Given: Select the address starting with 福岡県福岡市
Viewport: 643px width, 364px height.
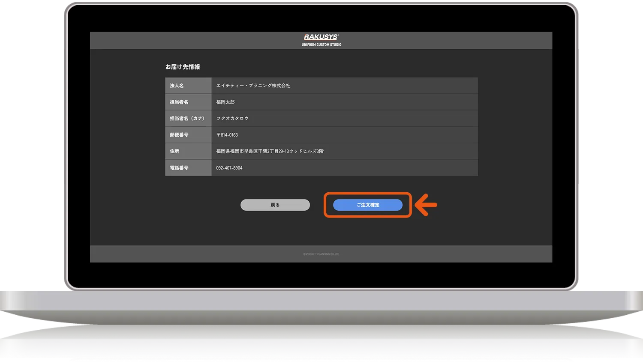Looking at the screenshot, I should [270, 151].
